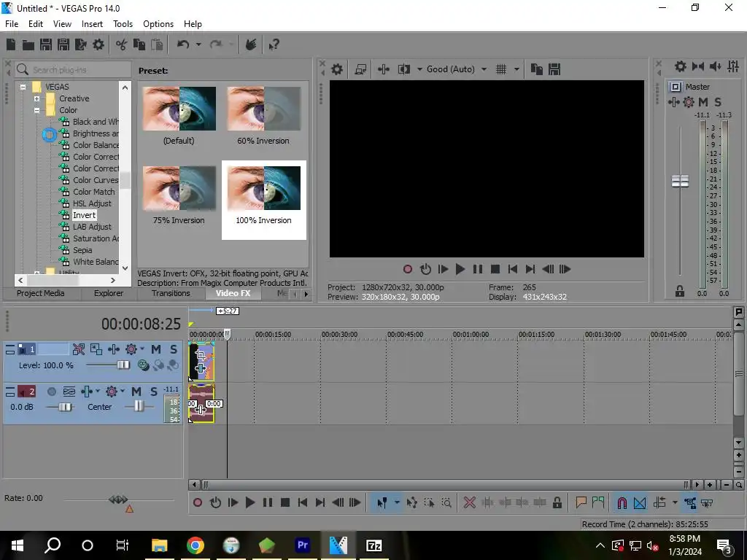
Task: Click the Delete red X icon
Action: tap(470, 502)
